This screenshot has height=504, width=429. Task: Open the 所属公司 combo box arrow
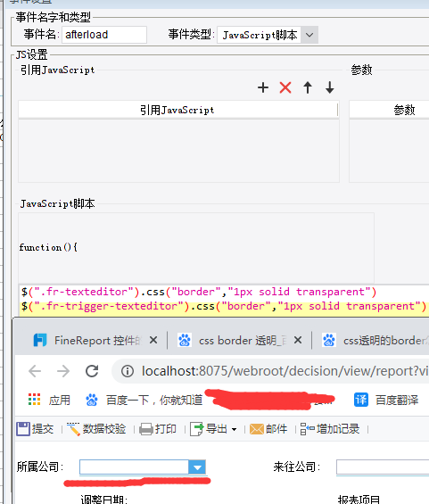pyautogui.click(x=197, y=467)
